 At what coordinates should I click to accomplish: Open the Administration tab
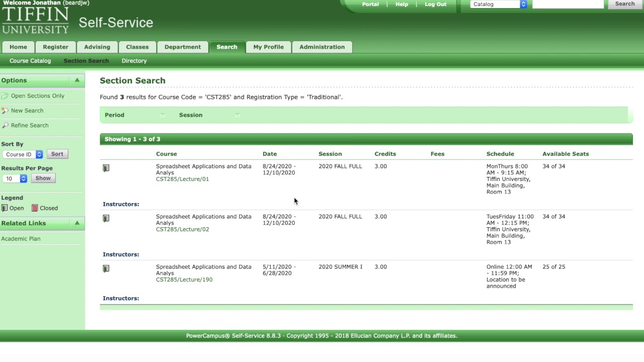322,47
